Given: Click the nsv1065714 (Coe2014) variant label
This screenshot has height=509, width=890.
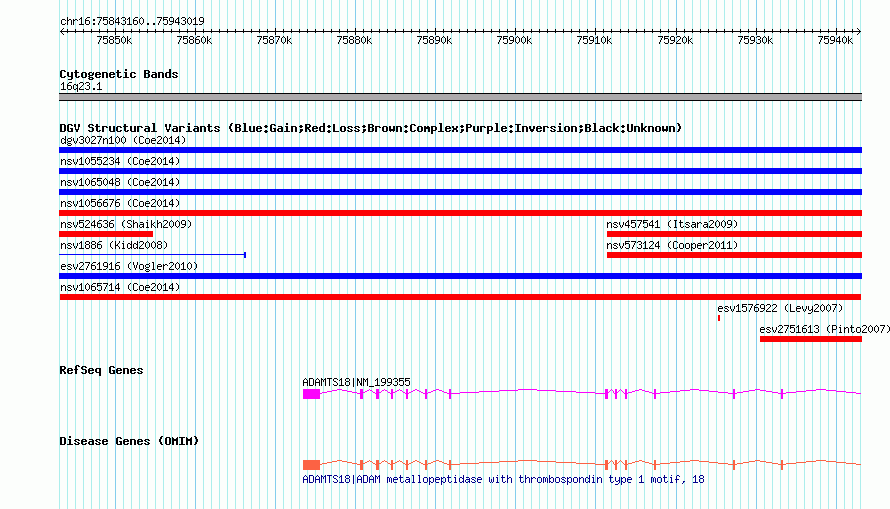Looking at the screenshot, I should pyautogui.click(x=120, y=287).
